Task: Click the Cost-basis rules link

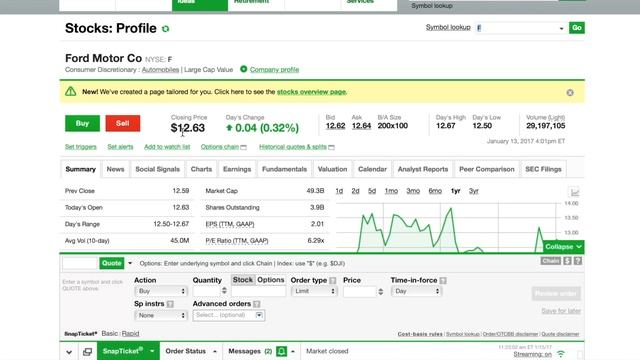Action: click(420, 334)
